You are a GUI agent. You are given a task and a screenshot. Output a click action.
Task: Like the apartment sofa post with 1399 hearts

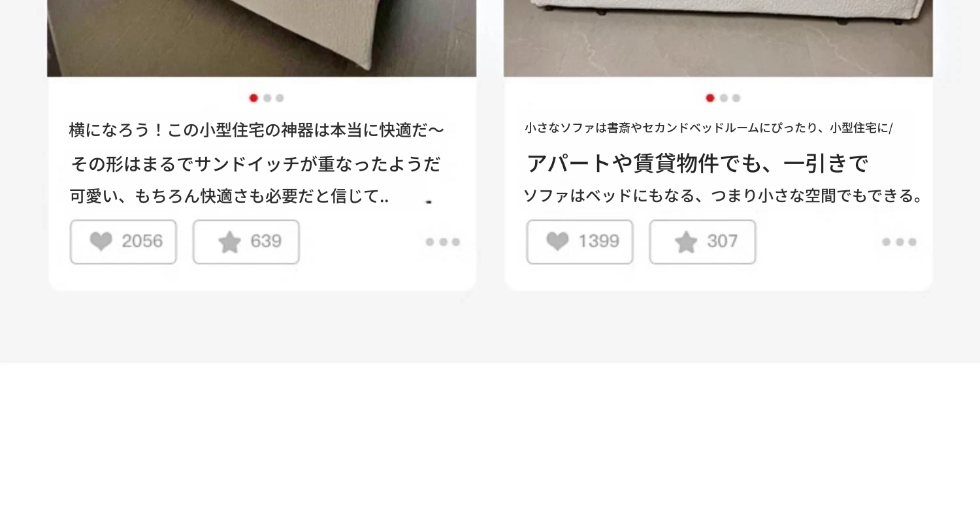580,242
